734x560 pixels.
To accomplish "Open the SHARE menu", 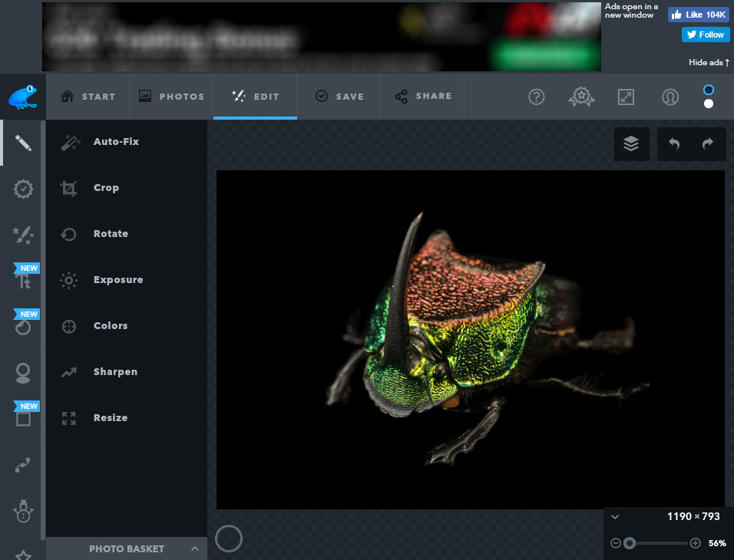I will click(422, 96).
